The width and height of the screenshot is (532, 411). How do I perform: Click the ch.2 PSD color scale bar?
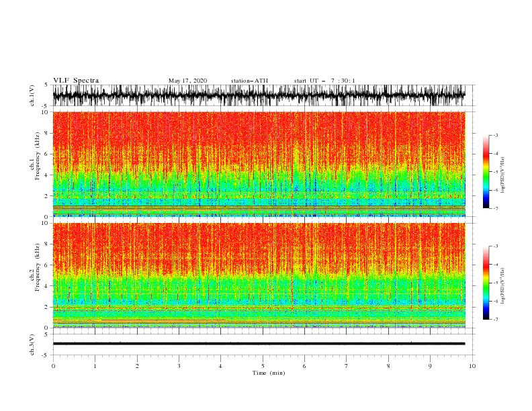(486, 283)
